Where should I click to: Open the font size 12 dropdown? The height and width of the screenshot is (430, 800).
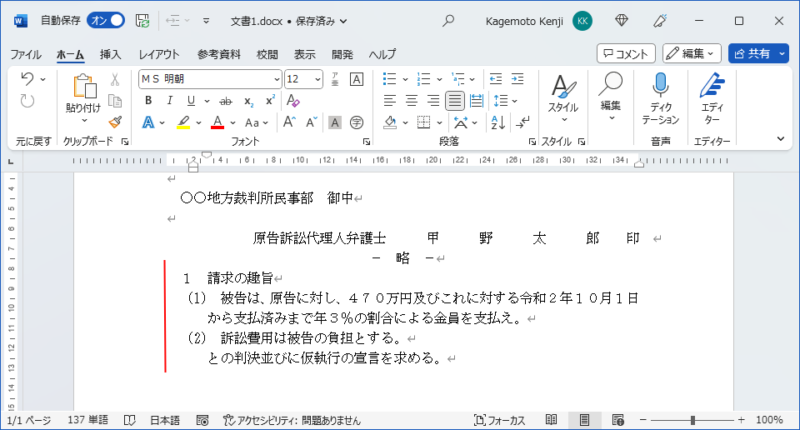pos(317,80)
